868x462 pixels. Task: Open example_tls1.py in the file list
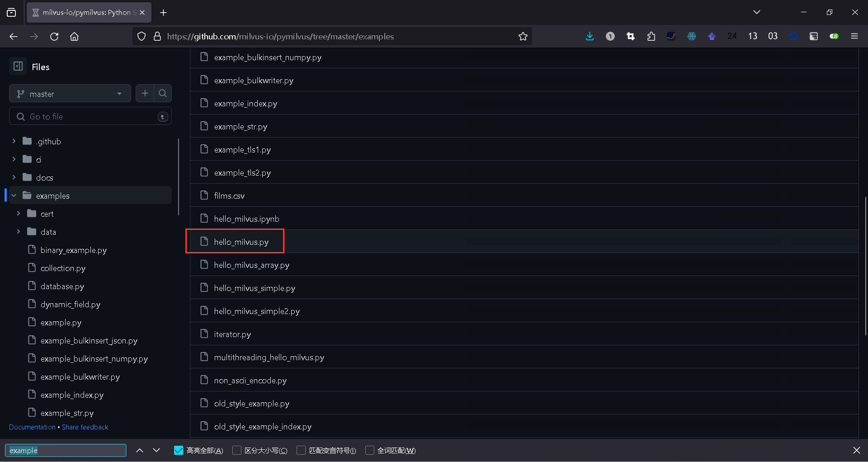pyautogui.click(x=242, y=150)
